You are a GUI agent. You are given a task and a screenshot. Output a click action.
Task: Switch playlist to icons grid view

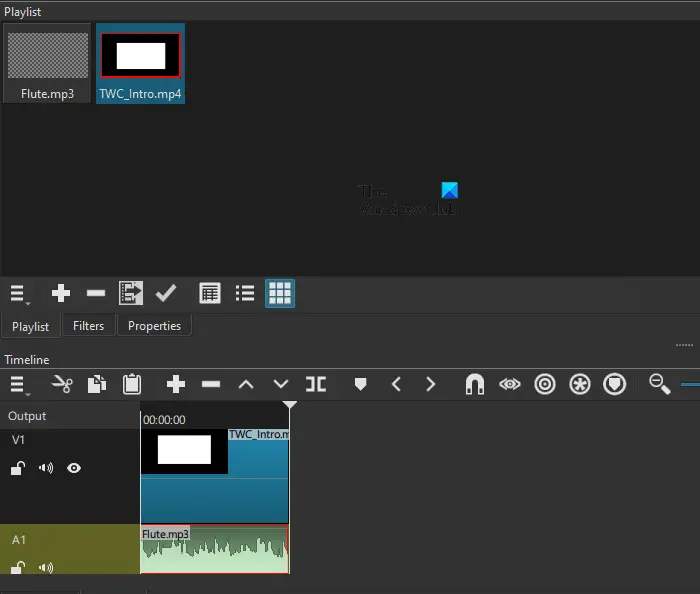pos(280,293)
